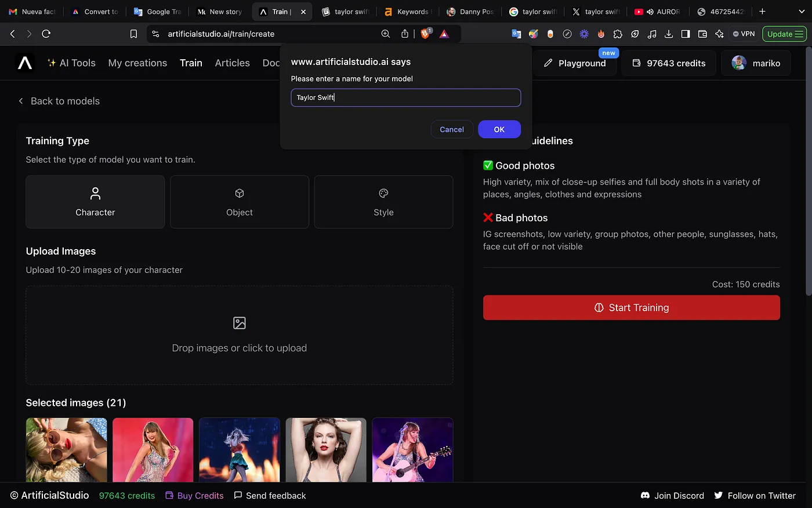Switch to the Keywords tab
This screenshot has width=812, height=508.
pyautogui.click(x=408, y=12)
